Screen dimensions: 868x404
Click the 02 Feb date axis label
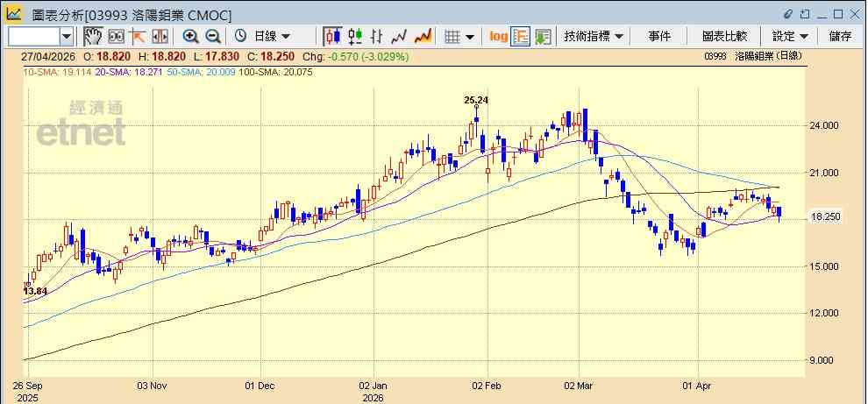point(487,385)
